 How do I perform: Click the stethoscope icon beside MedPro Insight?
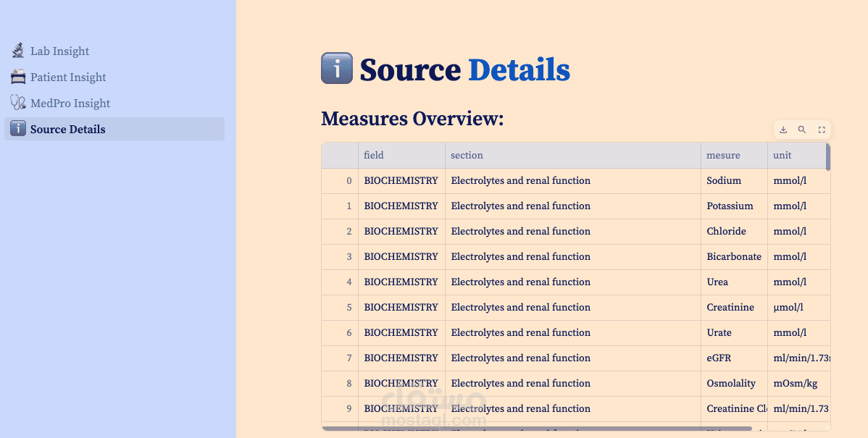(18, 103)
